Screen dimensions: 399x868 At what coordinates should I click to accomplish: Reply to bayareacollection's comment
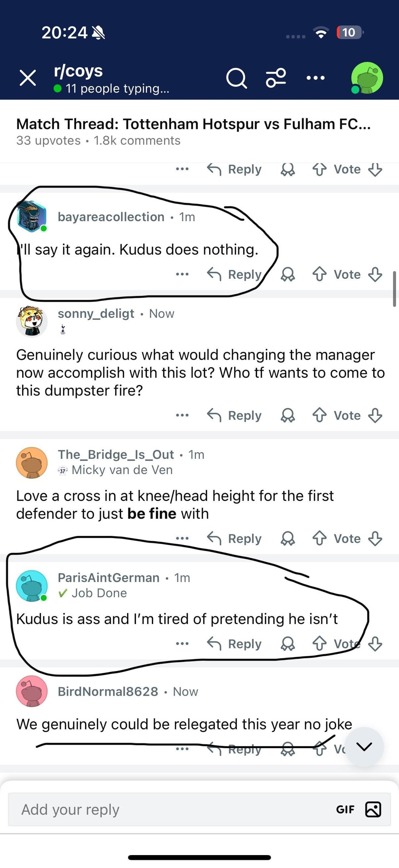[x=234, y=274]
